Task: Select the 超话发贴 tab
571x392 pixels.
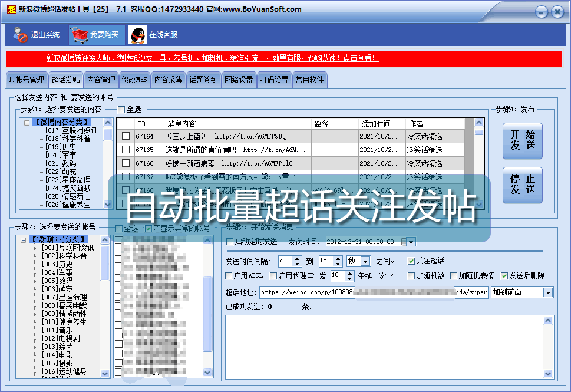Action: [65, 80]
